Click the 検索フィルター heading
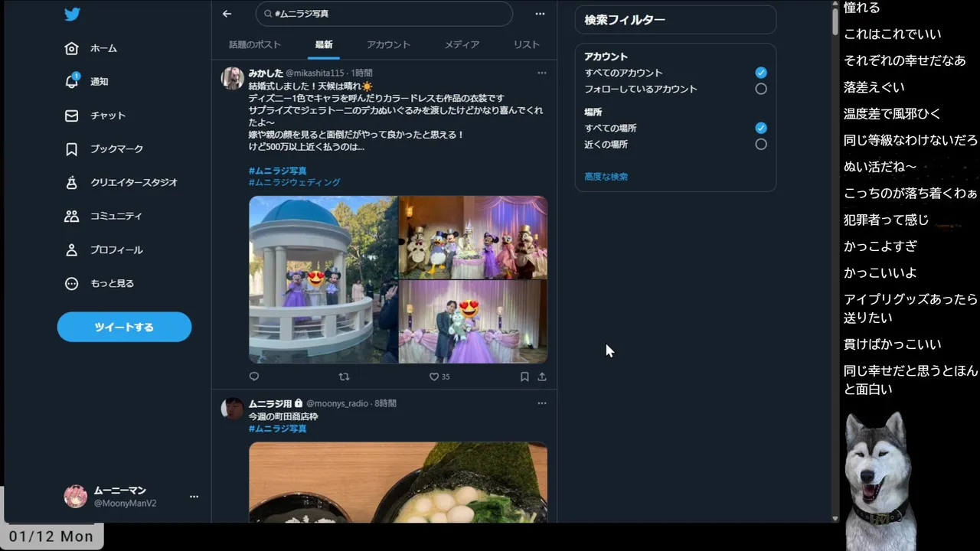 point(625,21)
